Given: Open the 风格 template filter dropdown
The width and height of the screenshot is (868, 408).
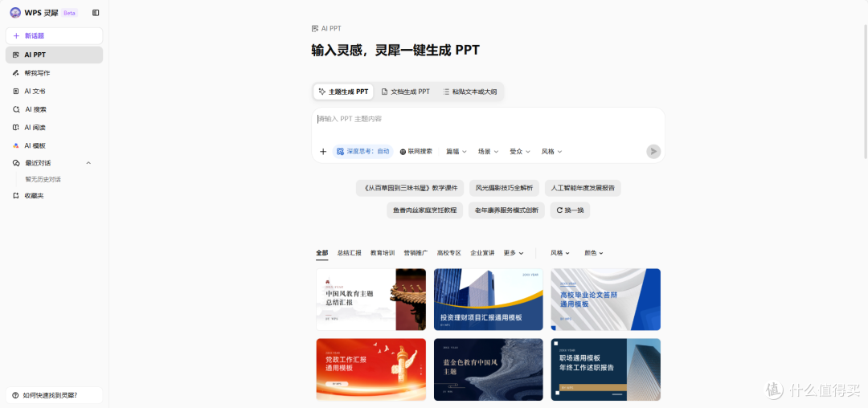Looking at the screenshot, I should tap(559, 253).
